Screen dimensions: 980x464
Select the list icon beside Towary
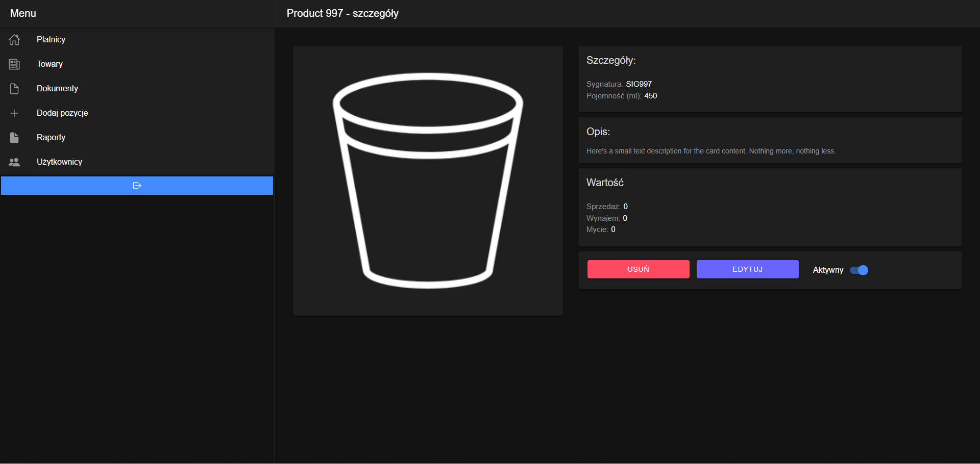tap(14, 64)
